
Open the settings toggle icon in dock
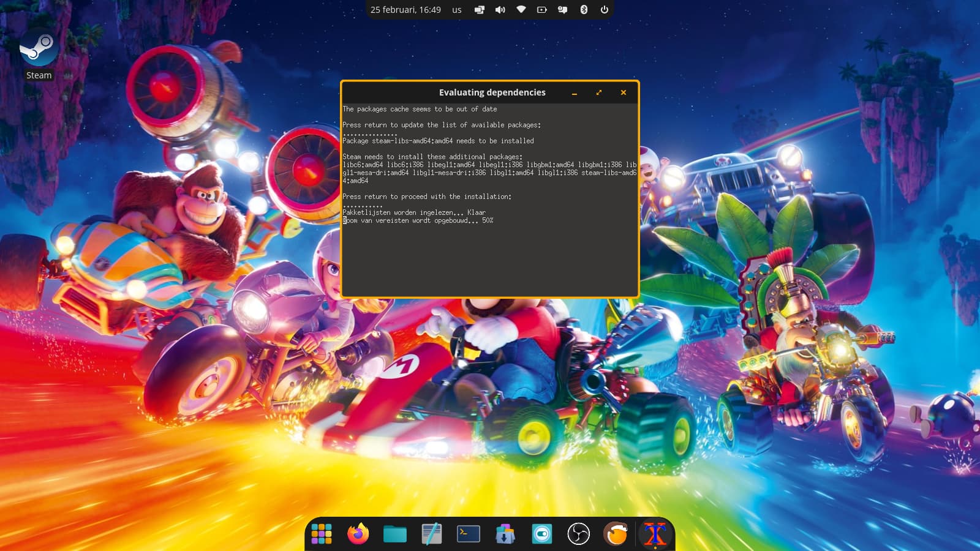point(542,534)
